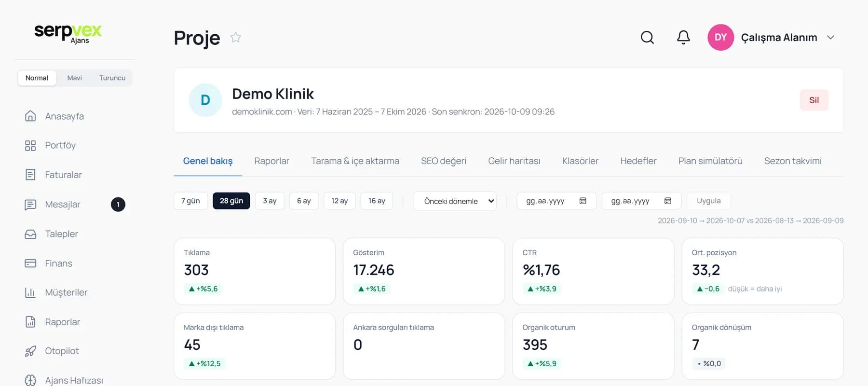This screenshot has width=868, height=386.
Task: Click the Mesajlar chat icon
Action: [x=30, y=205]
